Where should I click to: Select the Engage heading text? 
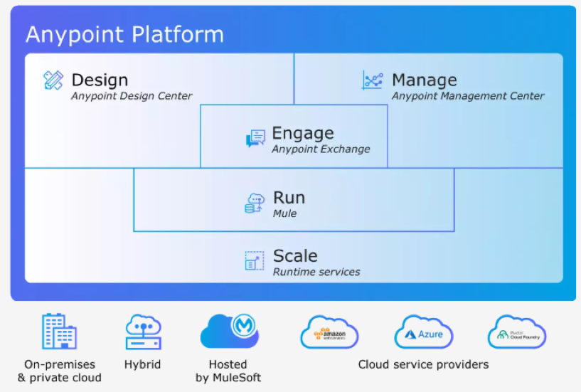click(302, 133)
